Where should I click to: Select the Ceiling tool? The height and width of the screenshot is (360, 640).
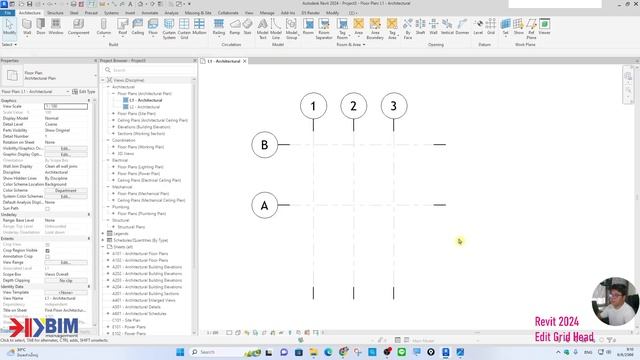click(138, 27)
